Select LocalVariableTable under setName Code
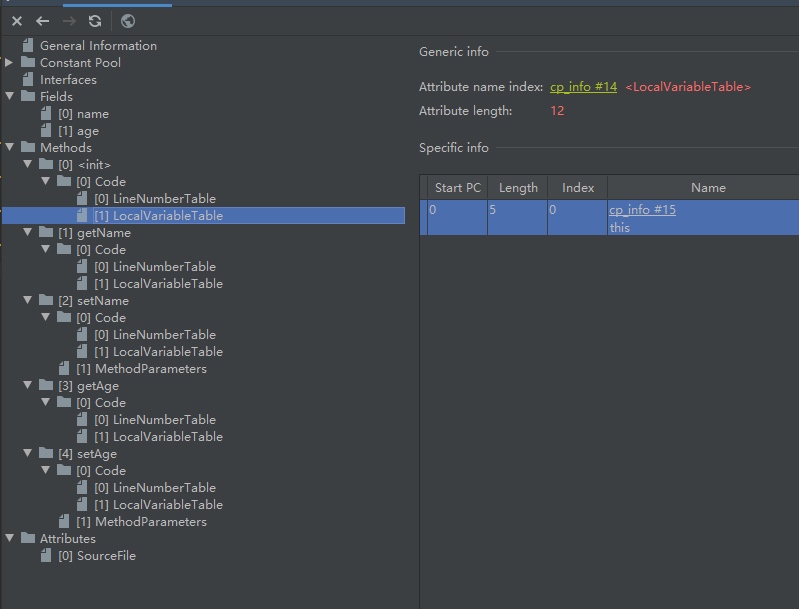The image size is (799, 609). coord(158,352)
